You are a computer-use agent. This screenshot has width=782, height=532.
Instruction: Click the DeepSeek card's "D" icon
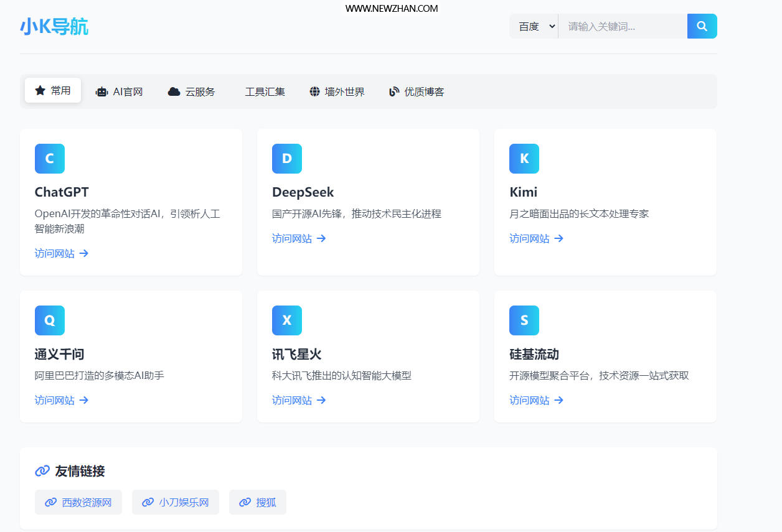point(287,159)
